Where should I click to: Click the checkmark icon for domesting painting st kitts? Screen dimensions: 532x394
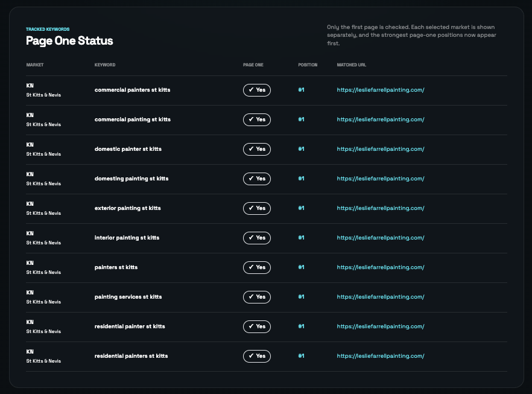[x=250, y=179]
